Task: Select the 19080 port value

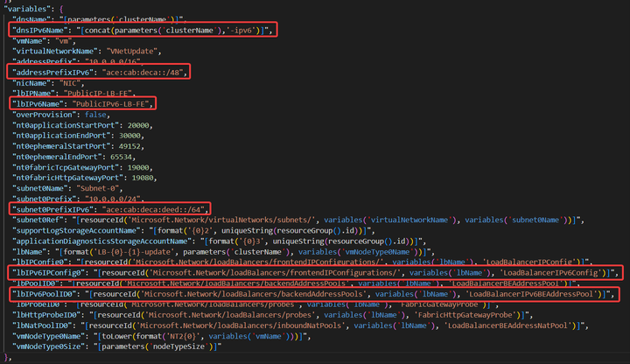Action: point(143,178)
